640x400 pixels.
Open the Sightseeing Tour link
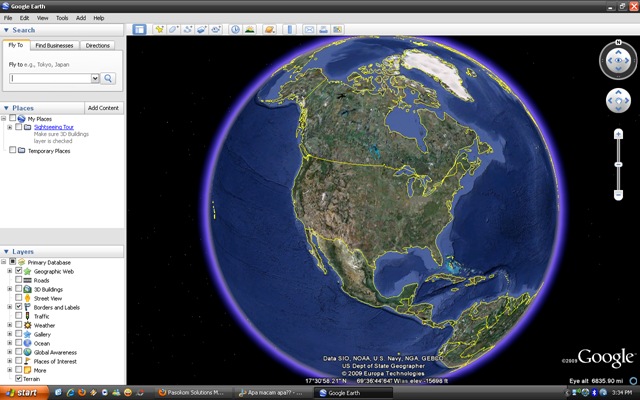pyautogui.click(x=54, y=127)
